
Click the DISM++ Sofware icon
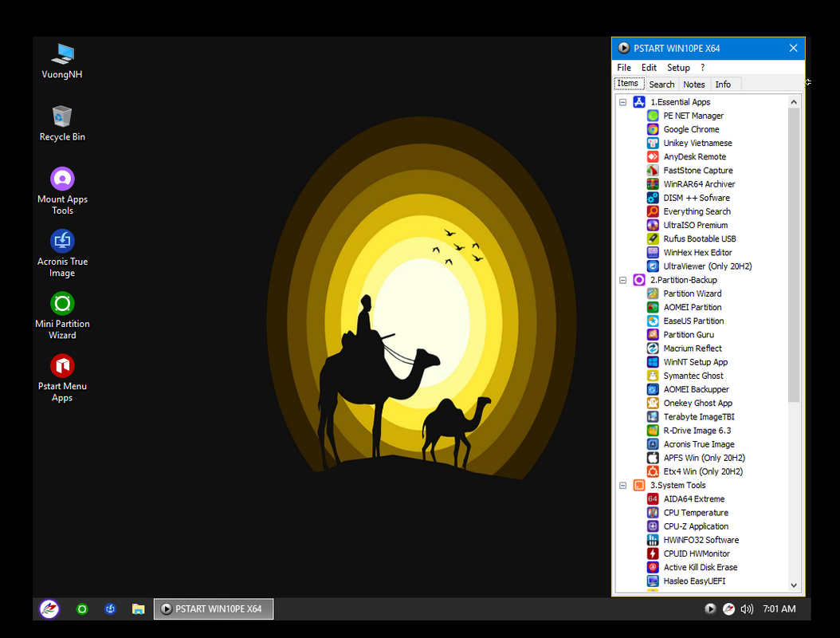tap(653, 198)
